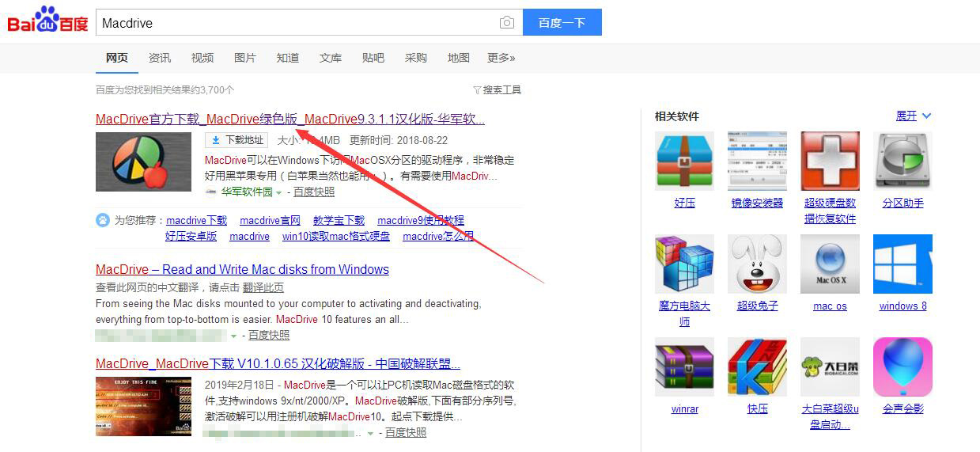Screen dimensions: 980x452
Task: Click the 华军软件园 source link
Action: click(247, 192)
